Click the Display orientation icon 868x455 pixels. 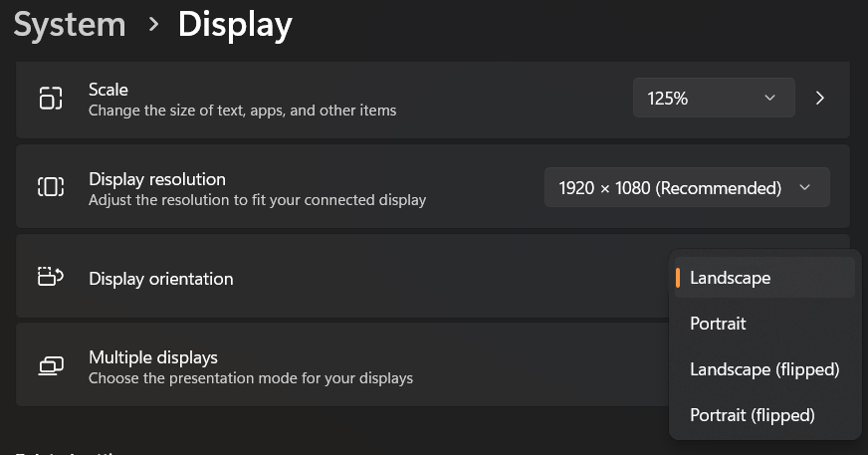click(x=50, y=278)
